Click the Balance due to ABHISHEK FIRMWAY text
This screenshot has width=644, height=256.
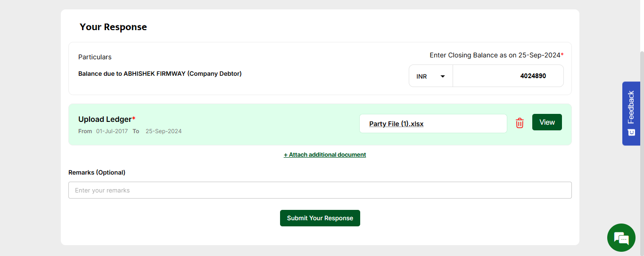pyautogui.click(x=160, y=74)
